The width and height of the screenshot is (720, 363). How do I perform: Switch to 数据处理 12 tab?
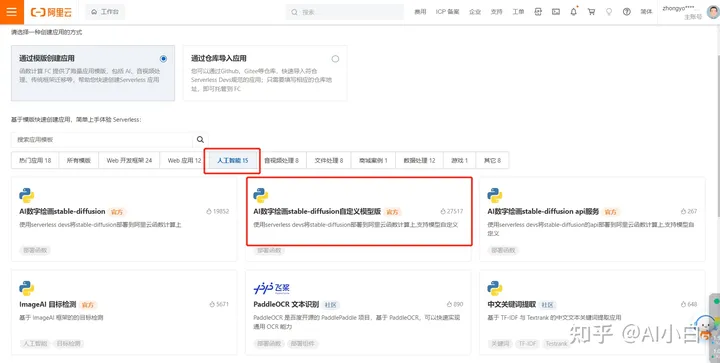point(419,161)
